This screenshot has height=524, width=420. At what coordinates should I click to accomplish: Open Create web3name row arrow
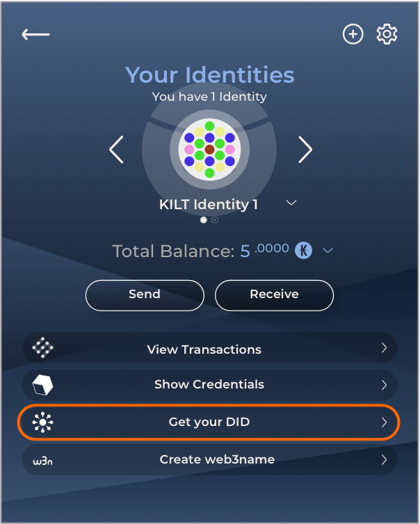click(x=385, y=460)
